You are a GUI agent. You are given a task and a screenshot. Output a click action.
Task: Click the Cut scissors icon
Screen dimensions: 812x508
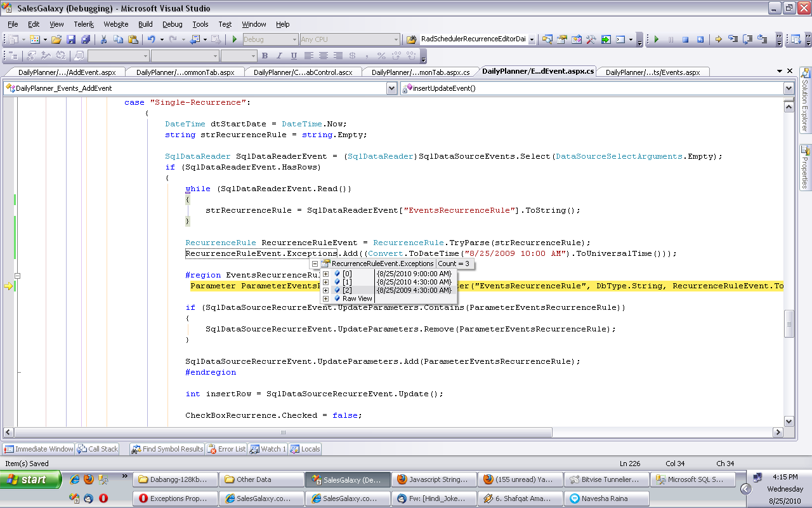103,39
